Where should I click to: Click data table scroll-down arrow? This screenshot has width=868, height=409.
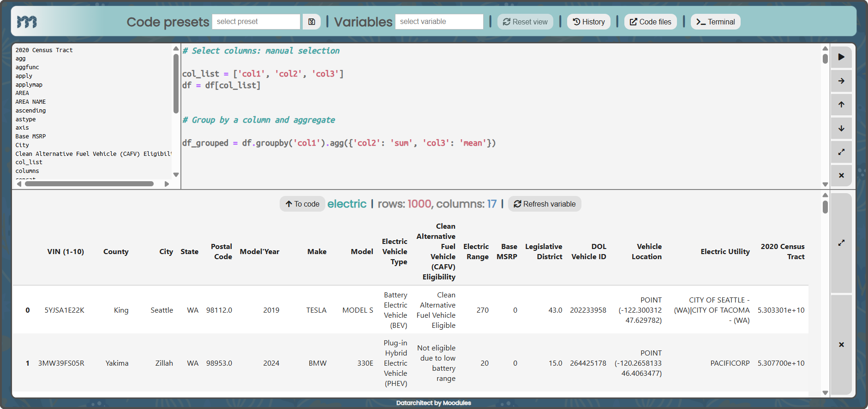(x=825, y=393)
